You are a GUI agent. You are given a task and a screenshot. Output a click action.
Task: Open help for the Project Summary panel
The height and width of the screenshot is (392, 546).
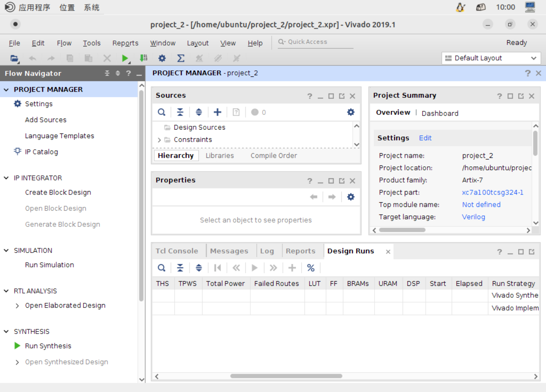[x=500, y=96]
